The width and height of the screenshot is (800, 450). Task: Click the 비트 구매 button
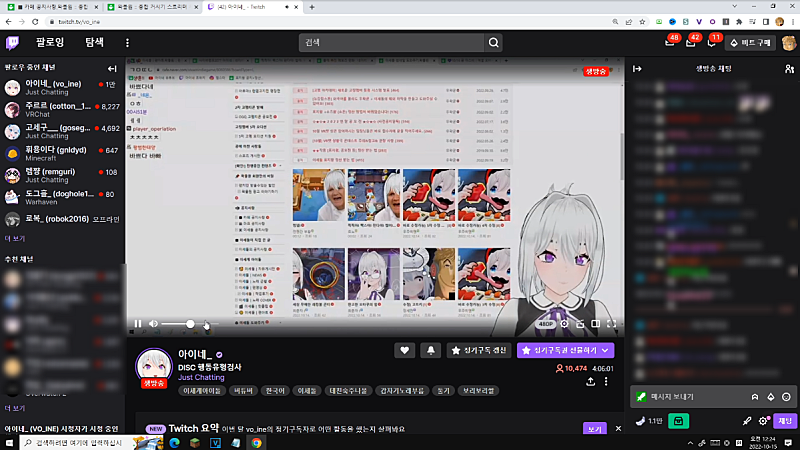click(751, 43)
